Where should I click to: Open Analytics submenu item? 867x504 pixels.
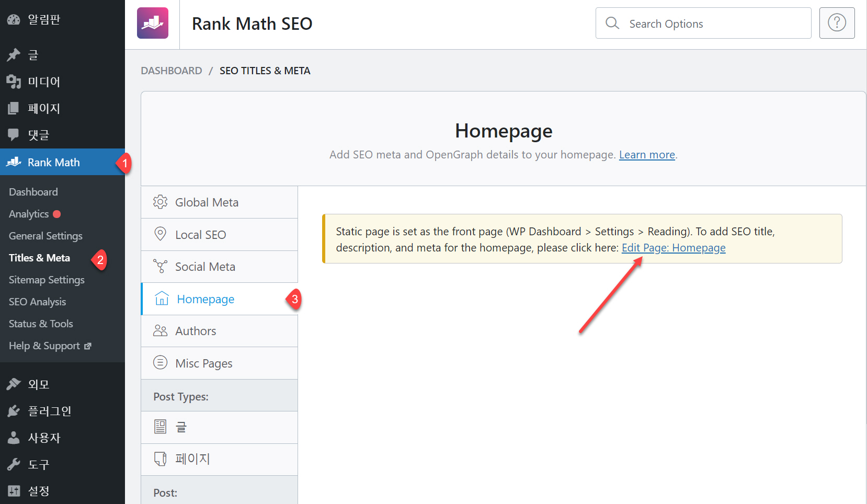(x=29, y=214)
